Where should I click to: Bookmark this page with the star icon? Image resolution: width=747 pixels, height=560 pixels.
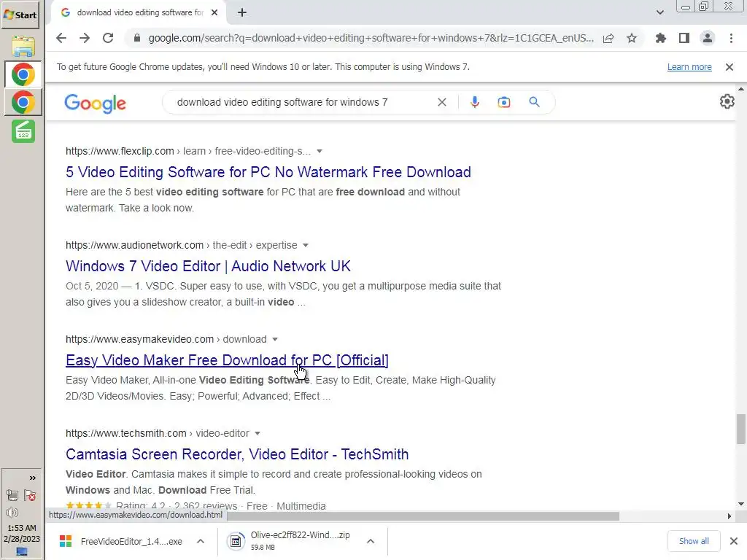632,38
